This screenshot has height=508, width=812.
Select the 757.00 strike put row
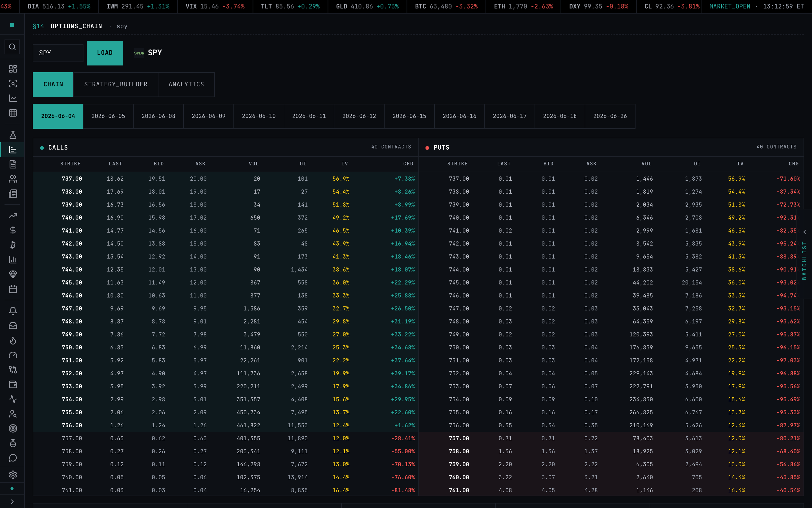611,439
